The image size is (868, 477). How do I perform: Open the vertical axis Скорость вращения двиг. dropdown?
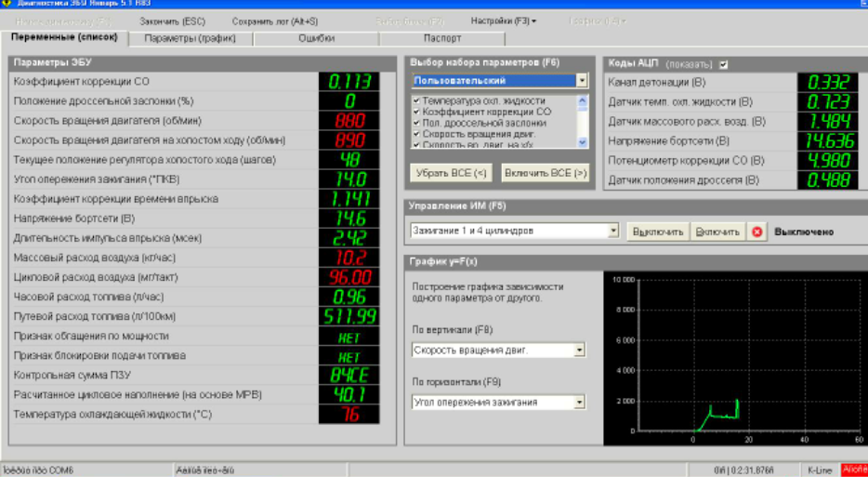pos(580,351)
